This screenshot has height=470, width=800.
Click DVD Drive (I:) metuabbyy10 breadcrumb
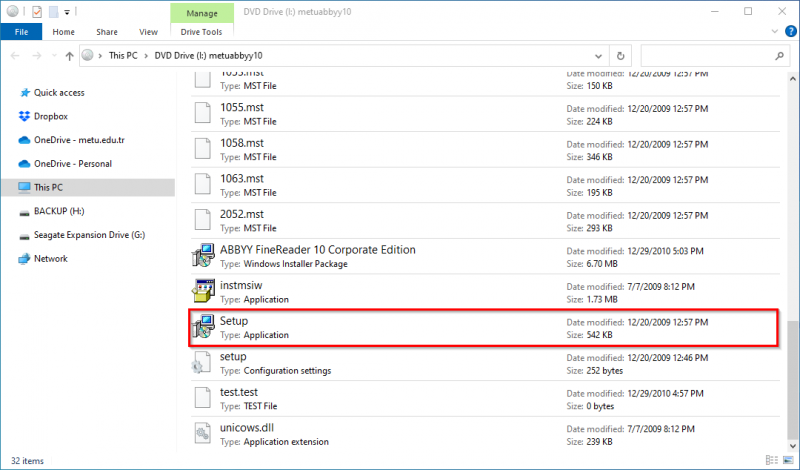click(x=208, y=56)
